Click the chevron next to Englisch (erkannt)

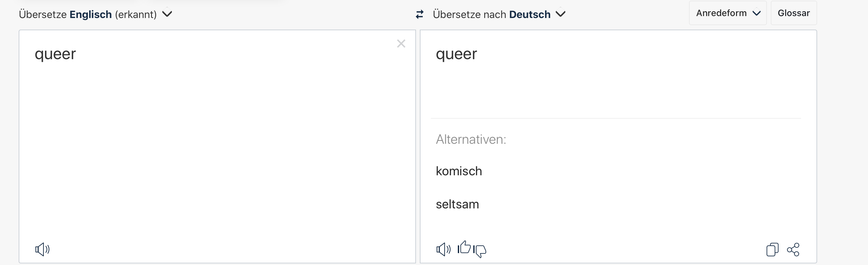167,14
